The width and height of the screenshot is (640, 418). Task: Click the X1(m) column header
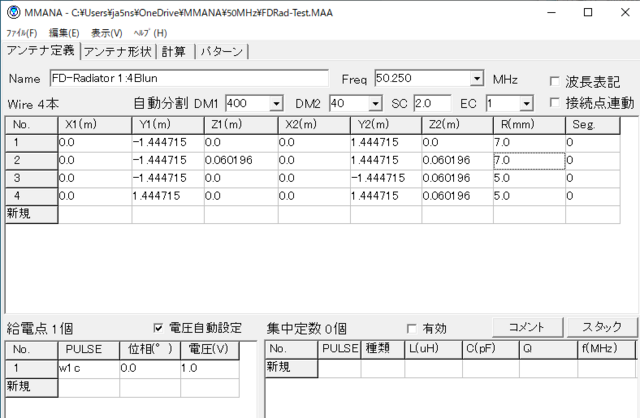[95, 125]
